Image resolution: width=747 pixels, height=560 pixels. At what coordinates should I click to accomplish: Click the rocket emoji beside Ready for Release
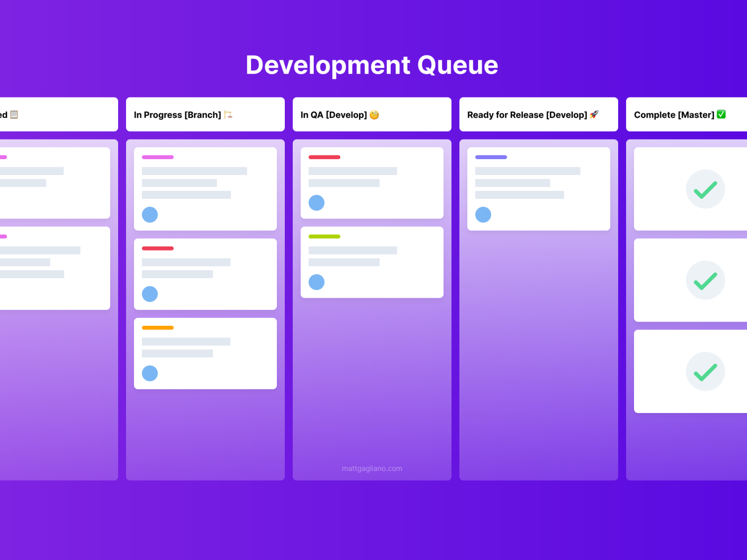click(595, 114)
